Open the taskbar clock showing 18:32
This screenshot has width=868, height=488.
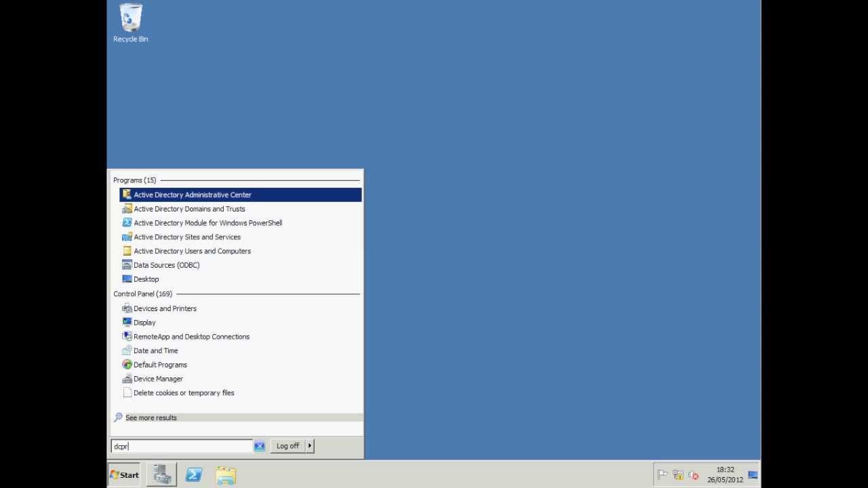725,474
